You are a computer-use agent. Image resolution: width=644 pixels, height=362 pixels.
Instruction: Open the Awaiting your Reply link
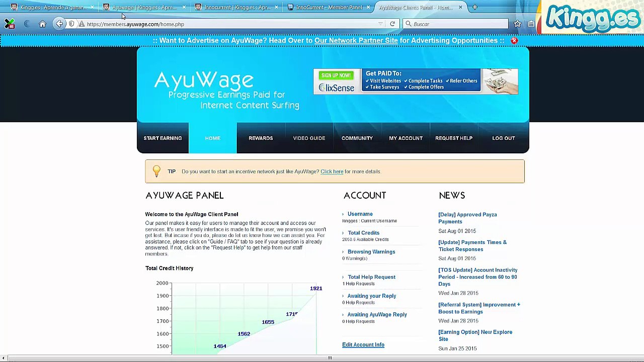[x=371, y=296]
